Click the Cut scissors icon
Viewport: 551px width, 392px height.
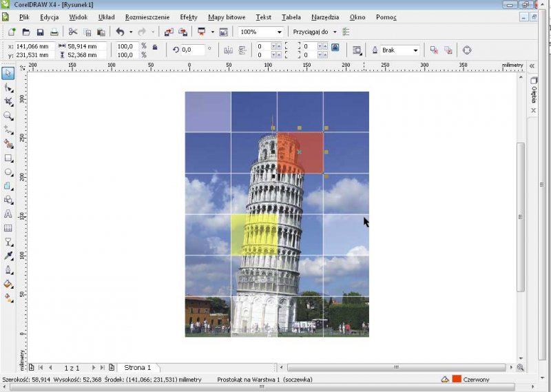(x=73, y=32)
